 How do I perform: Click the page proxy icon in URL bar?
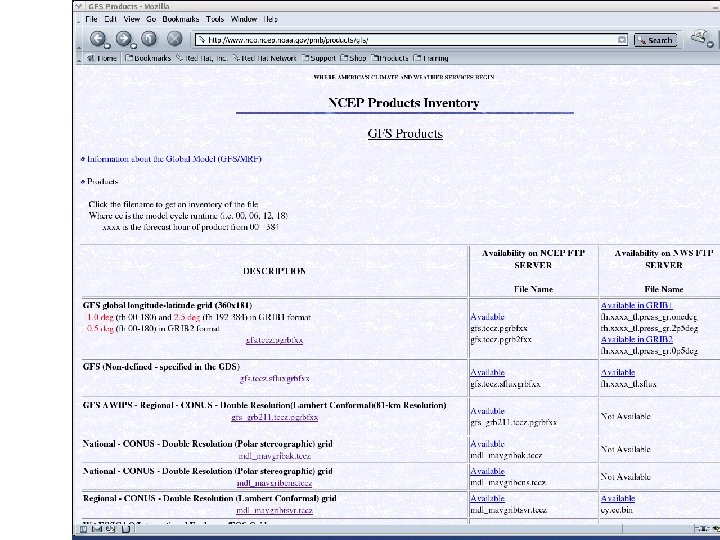pyautogui.click(x=202, y=40)
